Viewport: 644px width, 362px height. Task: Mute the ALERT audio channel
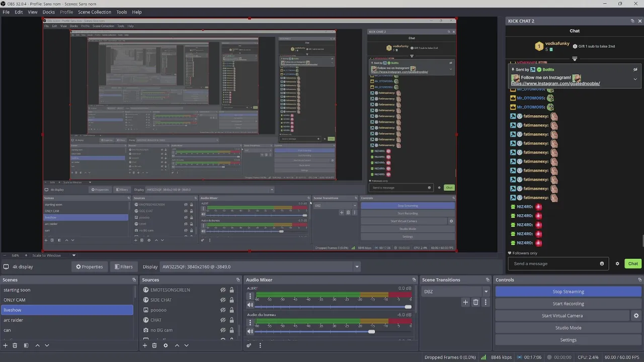(250, 305)
